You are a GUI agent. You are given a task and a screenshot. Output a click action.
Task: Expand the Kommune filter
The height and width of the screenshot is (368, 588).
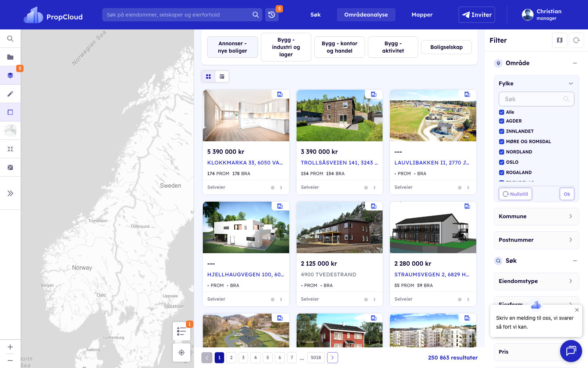(x=536, y=216)
